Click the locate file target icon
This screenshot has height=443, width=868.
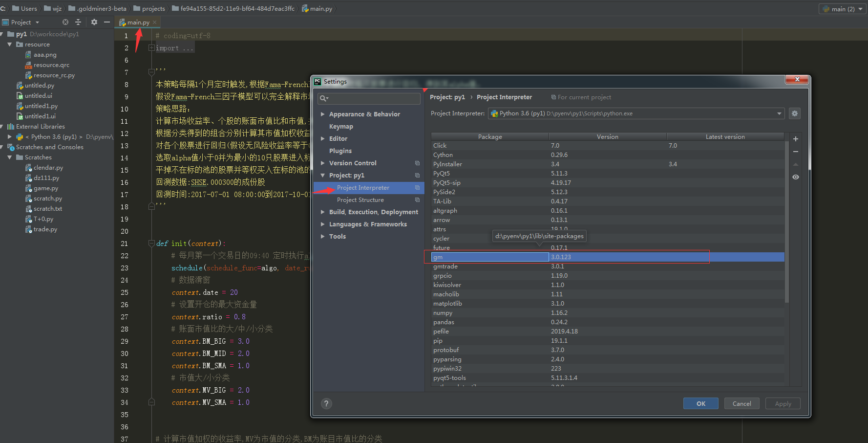pyautogui.click(x=65, y=22)
